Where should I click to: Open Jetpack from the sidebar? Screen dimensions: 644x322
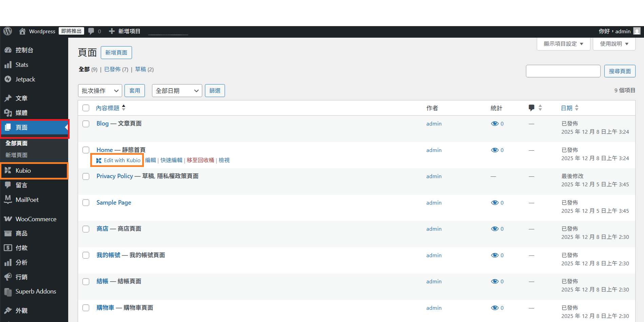coord(25,79)
